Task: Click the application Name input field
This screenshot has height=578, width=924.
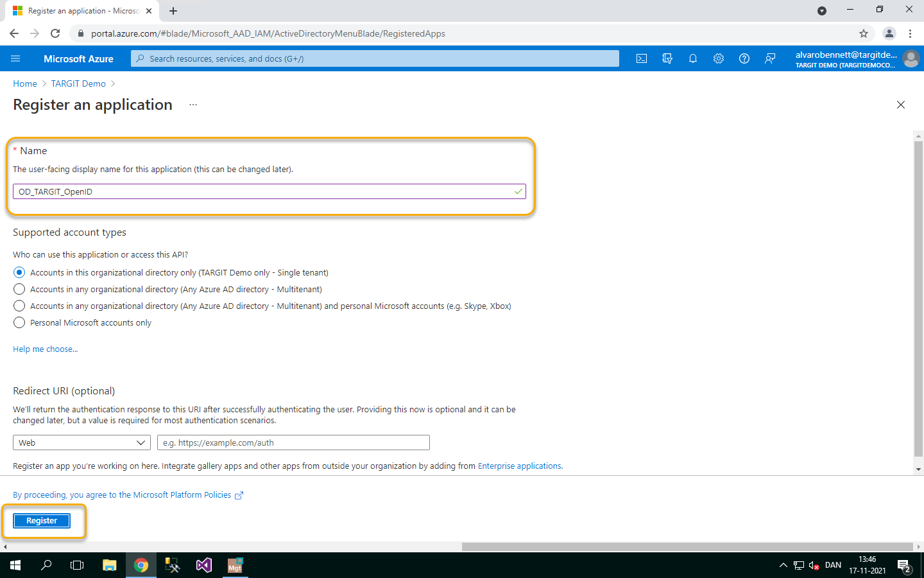Action: [x=269, y=191]
